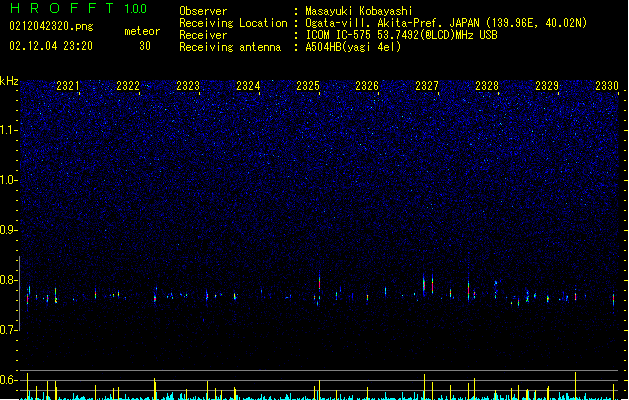This screenshot has width=629, height=400.
Task: Click the 2324 time marker
Action: [x=248, y=85]
